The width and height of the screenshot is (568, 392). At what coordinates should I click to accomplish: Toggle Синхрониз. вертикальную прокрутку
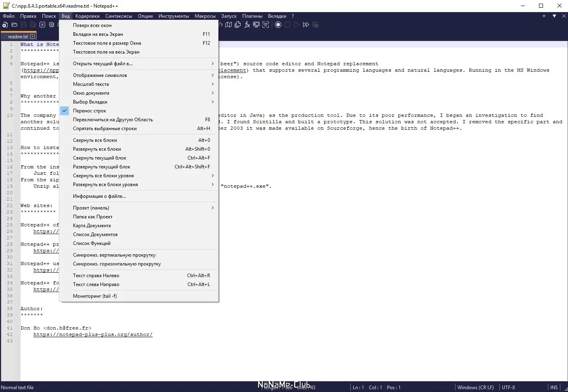click(139, 255)
